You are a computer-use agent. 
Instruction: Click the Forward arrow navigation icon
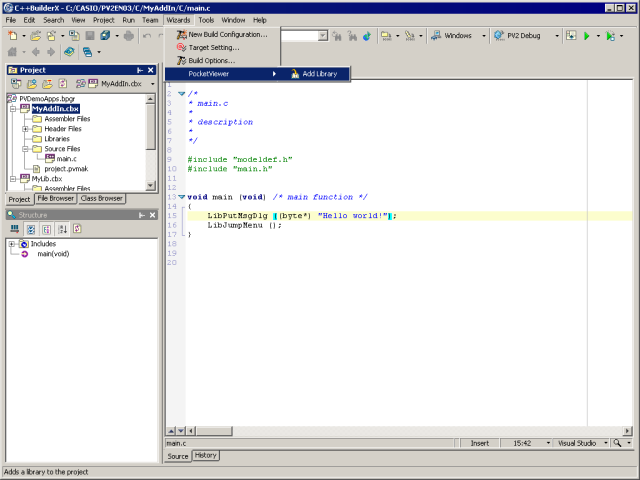click(x=51, y=52)
